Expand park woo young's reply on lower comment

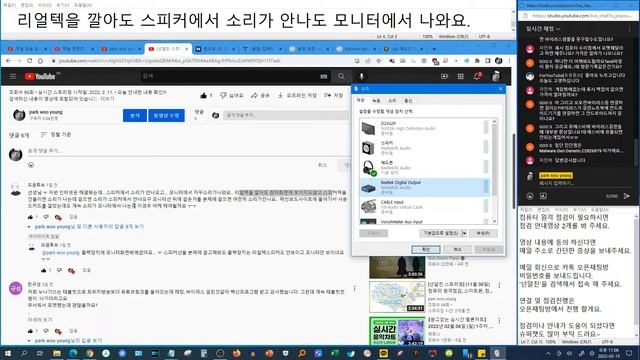(x=65, y=340)
